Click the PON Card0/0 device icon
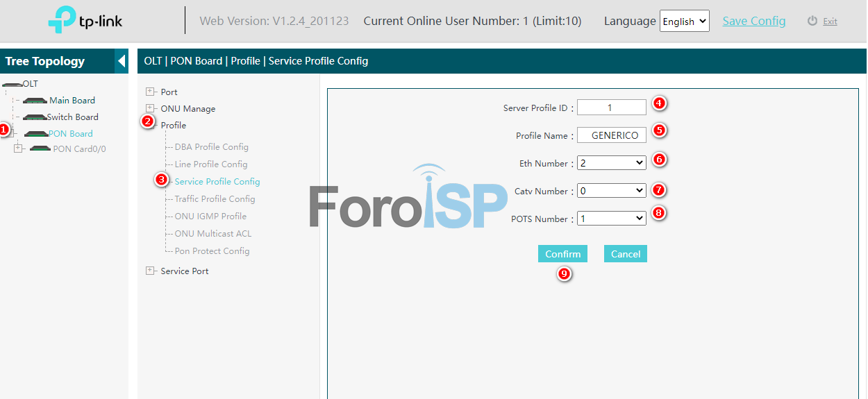 [x=40, y=148]
